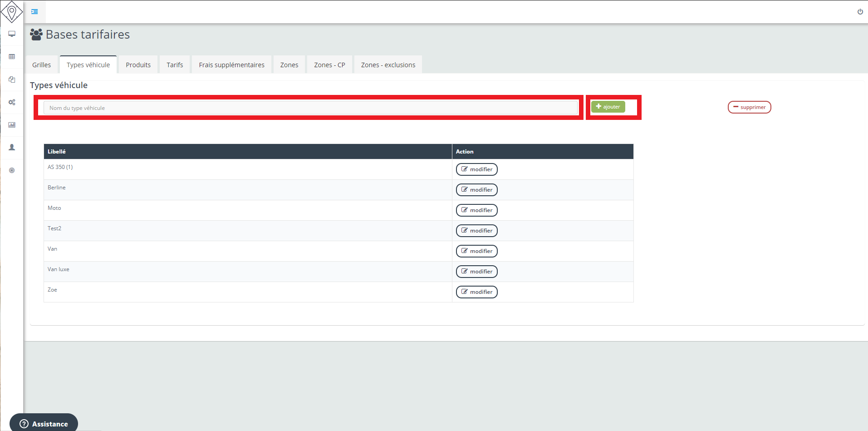The image size is (868, 431).
Task: Open the table grid sidebar icon
Action: coord(12,57)
